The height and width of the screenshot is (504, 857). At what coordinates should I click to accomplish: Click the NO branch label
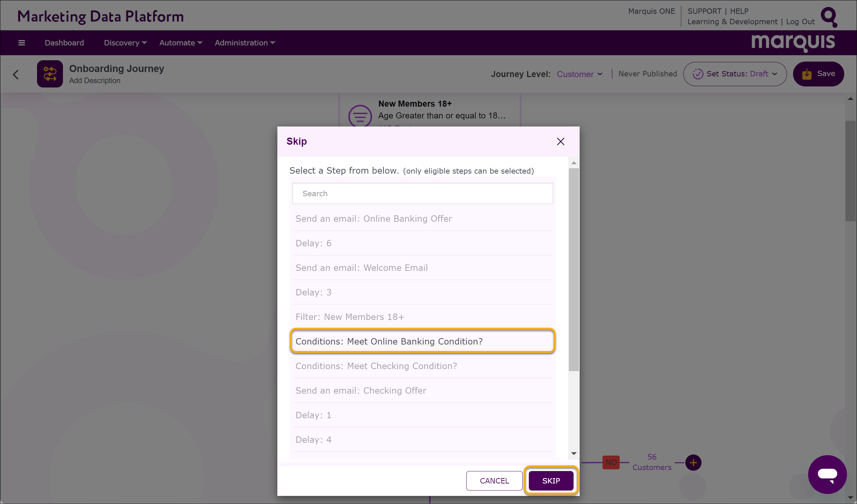pos(611,462)
